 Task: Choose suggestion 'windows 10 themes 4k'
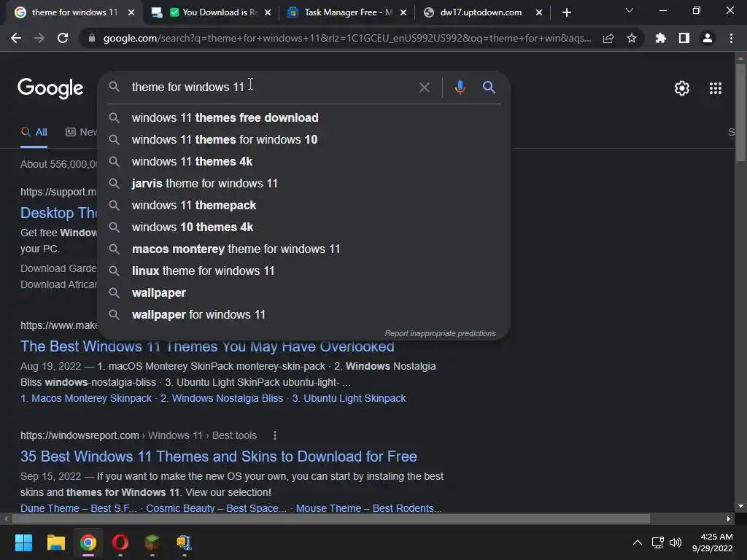(x=304, y=227)
